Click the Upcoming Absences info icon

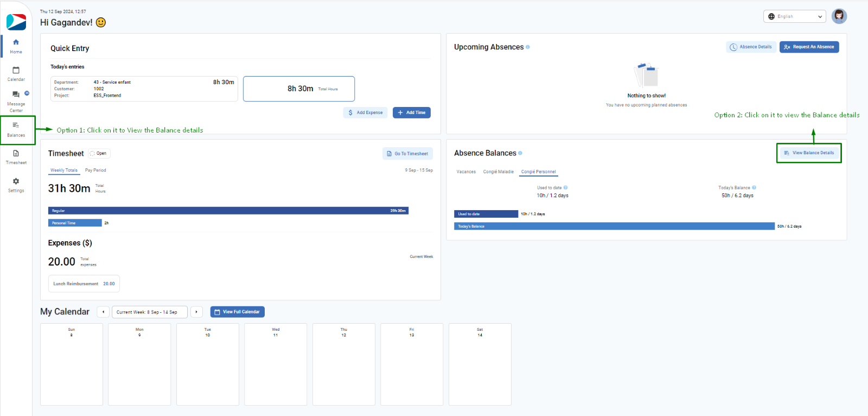528,47
